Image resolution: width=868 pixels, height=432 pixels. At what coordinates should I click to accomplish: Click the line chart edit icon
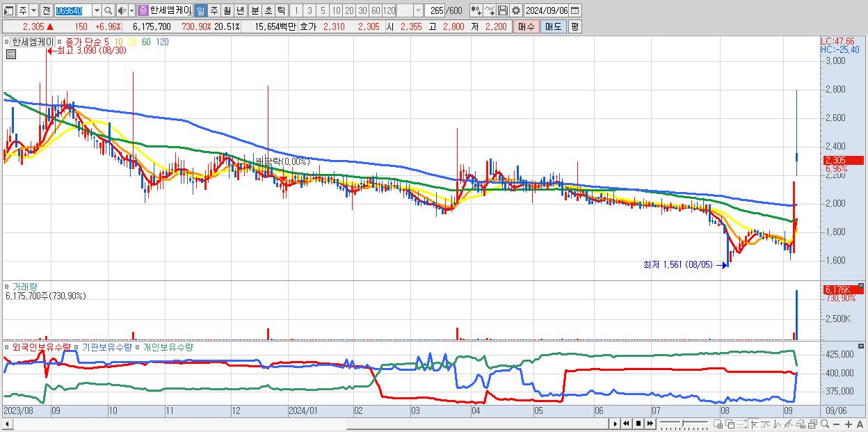pyautogui.click(x=490, y=10)
